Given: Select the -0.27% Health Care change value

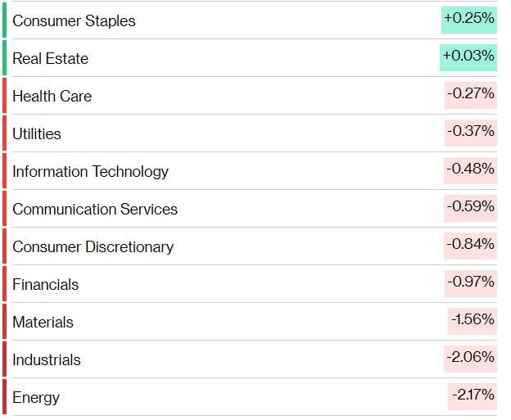Looking at the screenshot, I should pos(470,94).
